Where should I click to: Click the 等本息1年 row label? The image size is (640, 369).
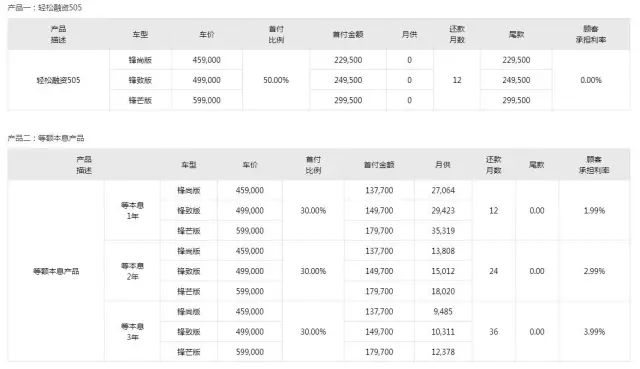132,210
